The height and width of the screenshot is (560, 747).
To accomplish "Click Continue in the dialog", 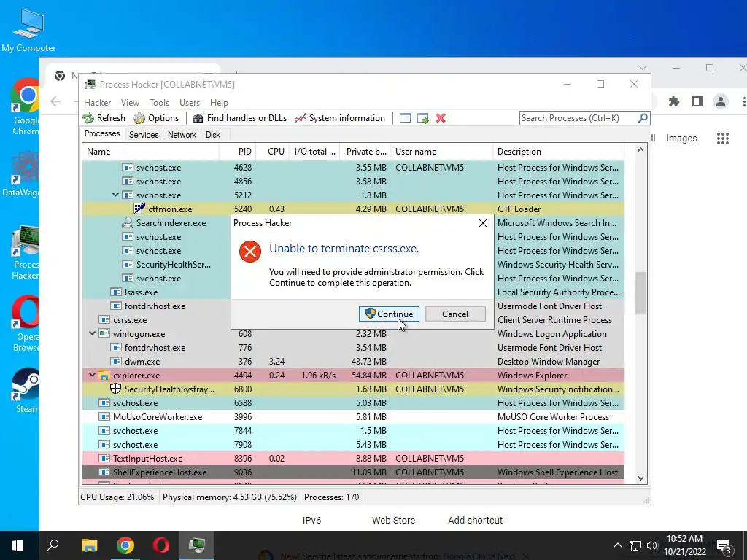I will (390, 314).
